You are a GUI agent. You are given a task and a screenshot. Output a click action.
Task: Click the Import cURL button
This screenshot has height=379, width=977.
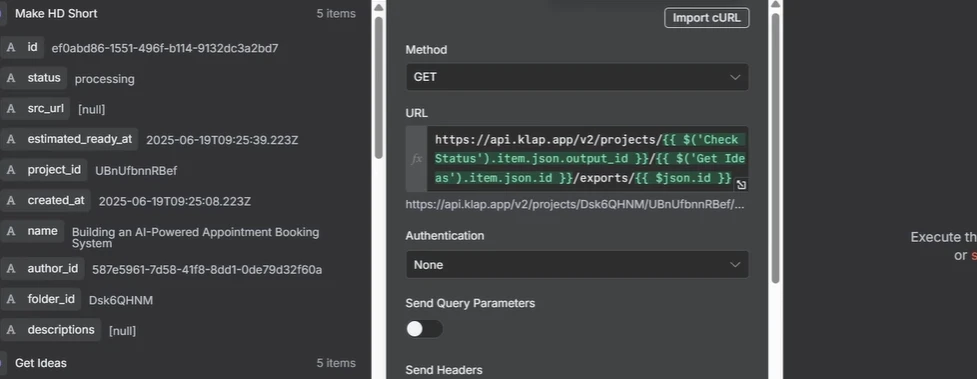coord(707,17)
